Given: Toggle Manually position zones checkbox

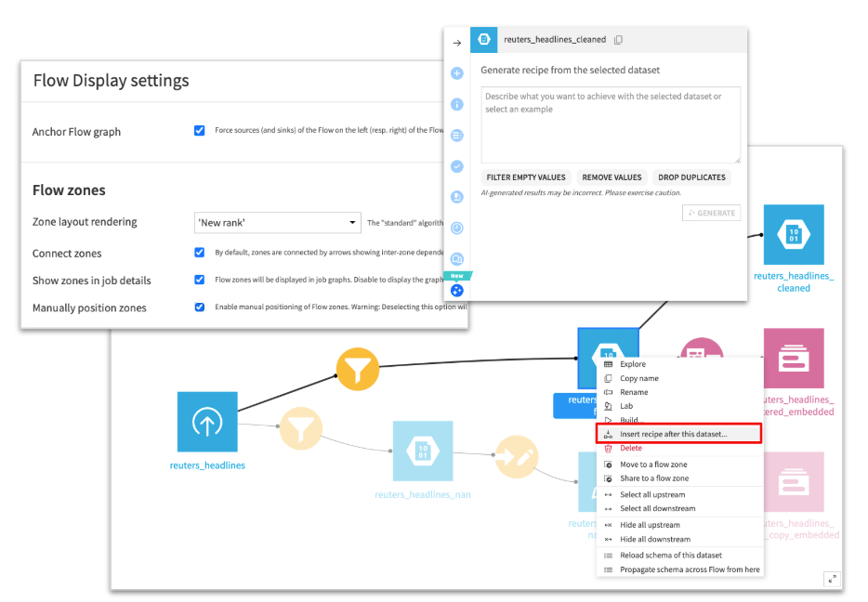Looking at the screenshot, I should 199,308.
